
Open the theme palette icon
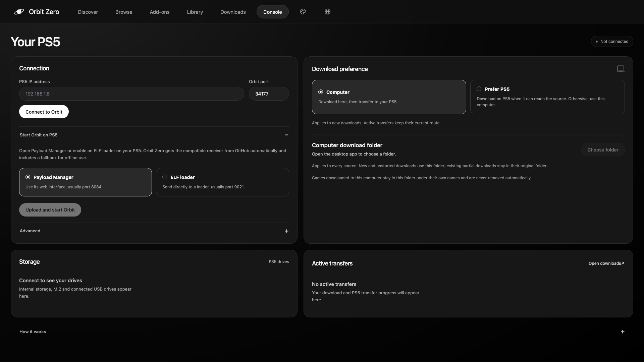(x=303, y=12)
